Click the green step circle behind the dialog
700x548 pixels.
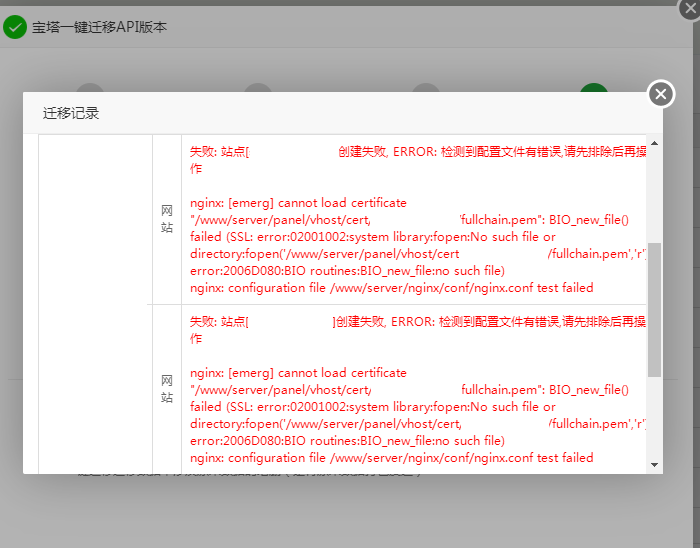[594, 87]
